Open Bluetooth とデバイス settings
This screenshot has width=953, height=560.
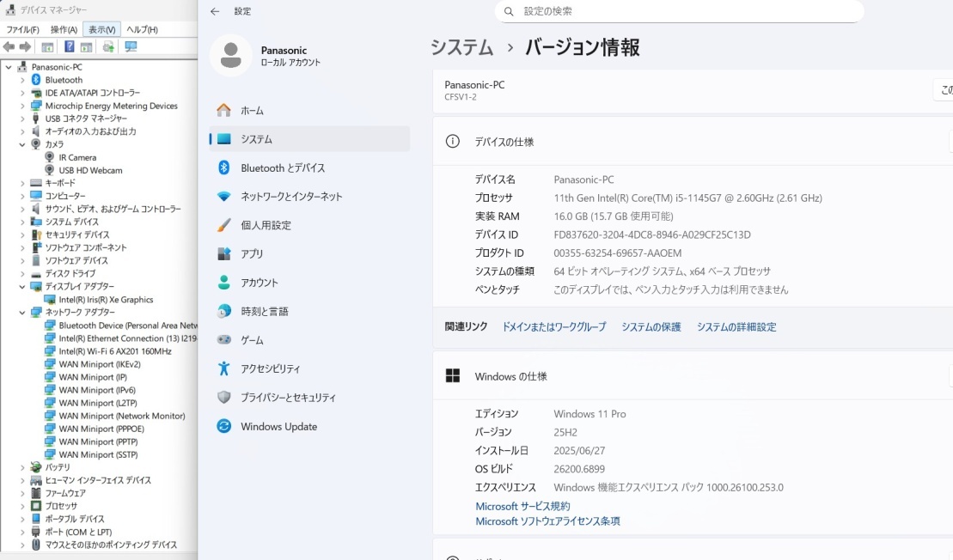(x=309, y=167)
